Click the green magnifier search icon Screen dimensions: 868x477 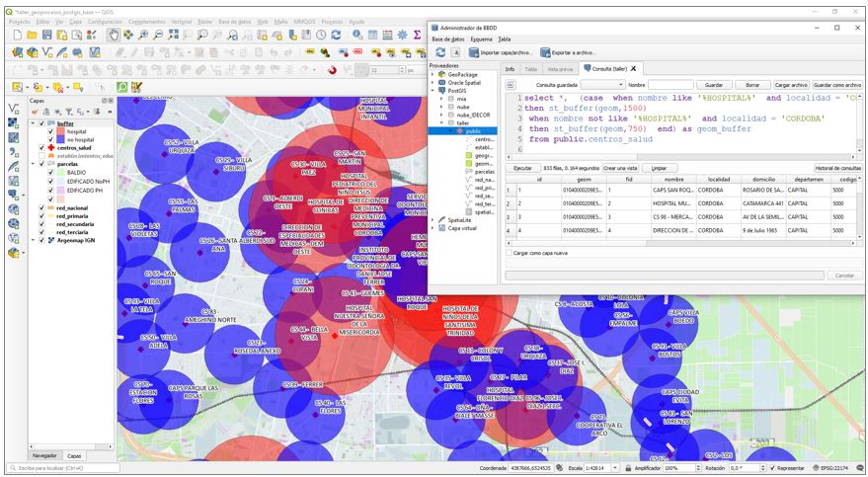(121, 88)
